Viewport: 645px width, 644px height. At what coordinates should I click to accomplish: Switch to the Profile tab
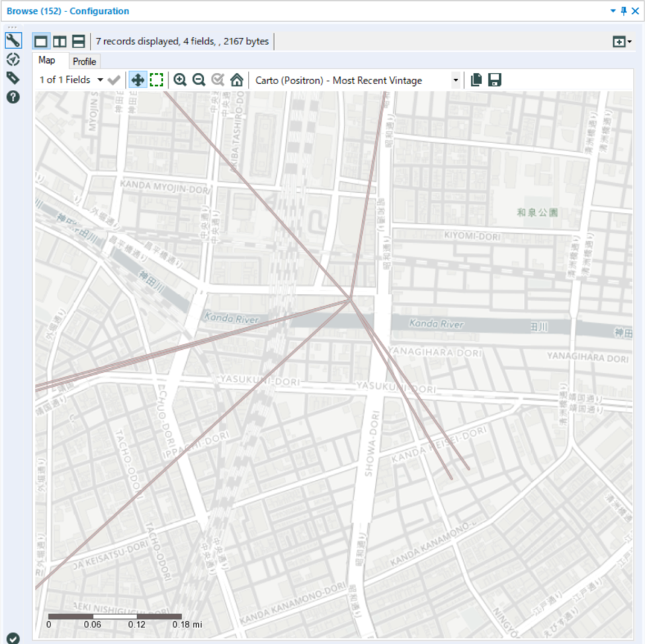point(85,61)
